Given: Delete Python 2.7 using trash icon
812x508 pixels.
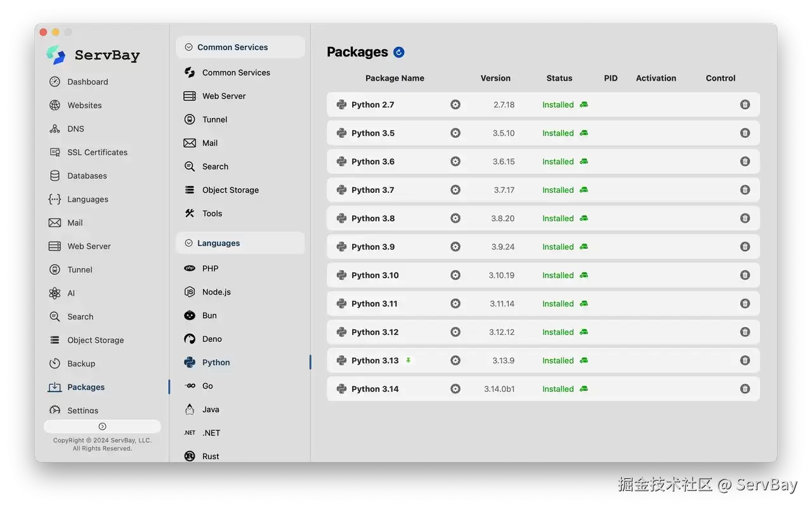Looking at the screenshot, I should tap(745, 105).
